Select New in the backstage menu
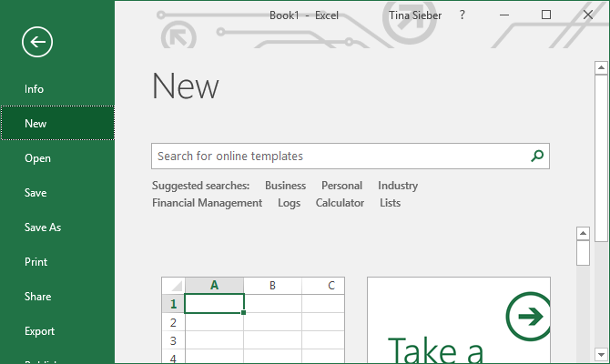610x364 pixels. [x=57, y=123]
